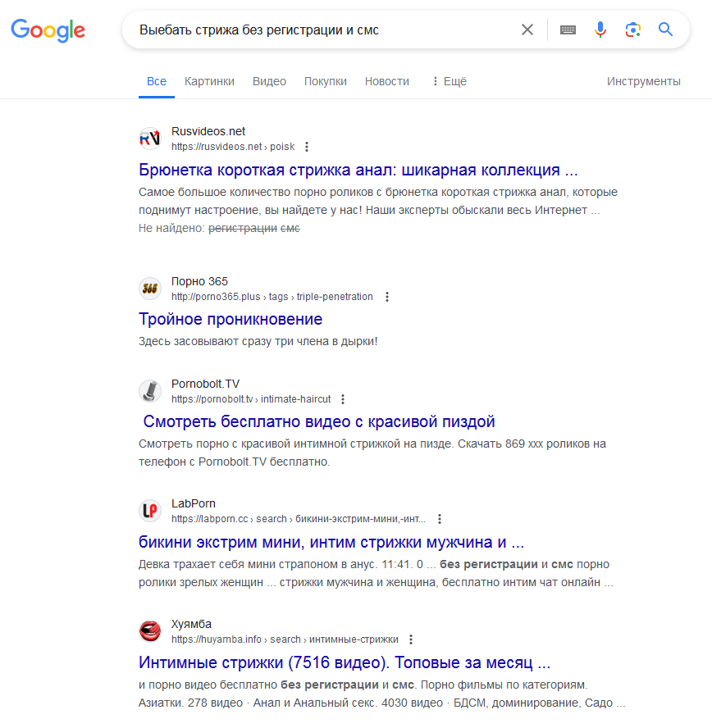
Task: Open three-dot menu beside Rusvideos.net result
Action: tap(307, 147)
